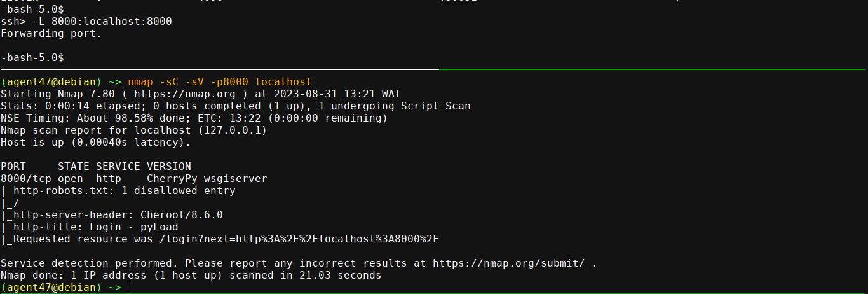Select the green segment of the pane divider

651,69
